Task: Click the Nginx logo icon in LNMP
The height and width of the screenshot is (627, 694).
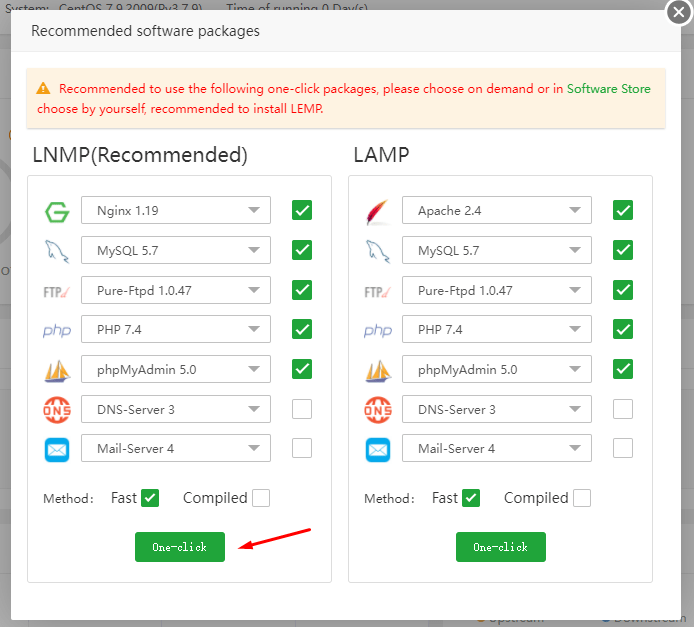Action: (56, 211)
